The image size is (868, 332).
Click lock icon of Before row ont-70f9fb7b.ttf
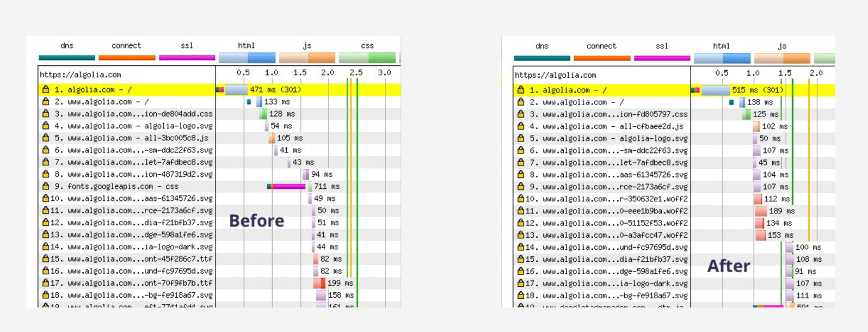[x=46, y=283]
